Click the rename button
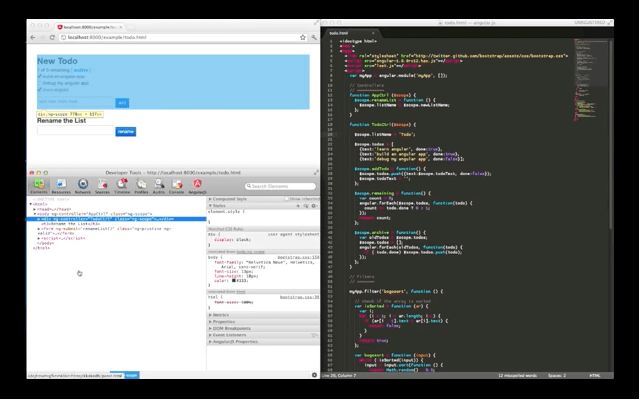Viewport: 640px width, 400px height. [x=126, y=132]
